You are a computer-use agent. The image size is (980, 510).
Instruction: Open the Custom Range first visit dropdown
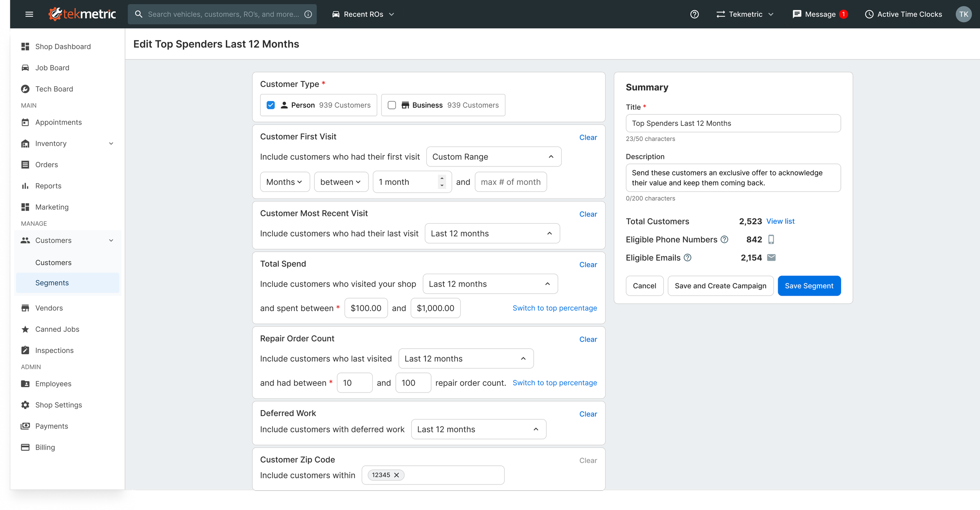(x=493, y=157)
